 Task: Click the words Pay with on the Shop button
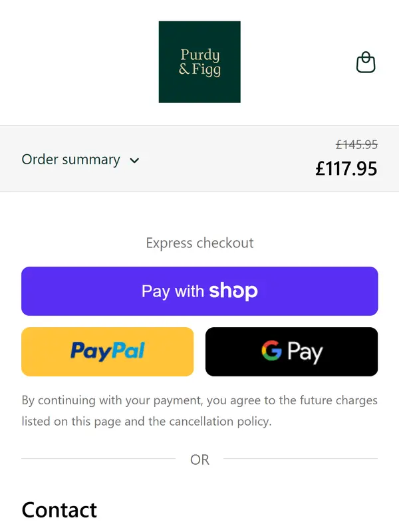tap(172, 291)
